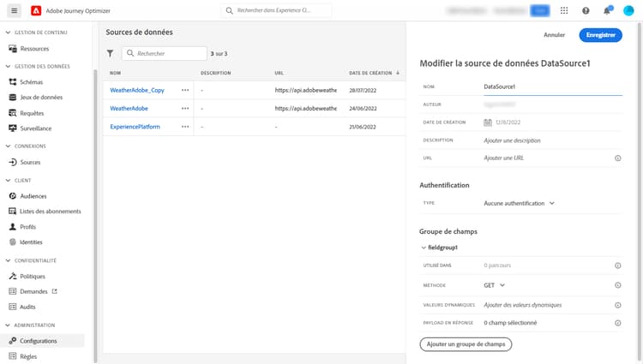Open more actions for ExperiencePlatform
Viewport: 643px width, 364px height.
point(185,127)
